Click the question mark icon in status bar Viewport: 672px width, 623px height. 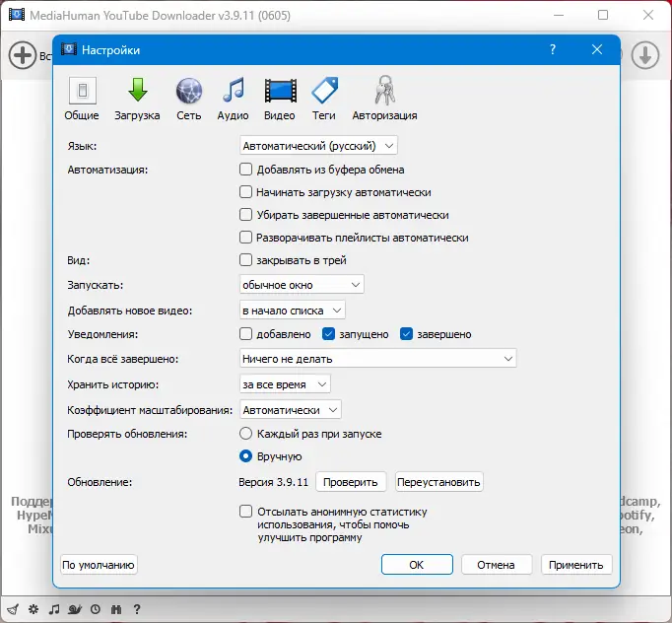click(137, 609)
